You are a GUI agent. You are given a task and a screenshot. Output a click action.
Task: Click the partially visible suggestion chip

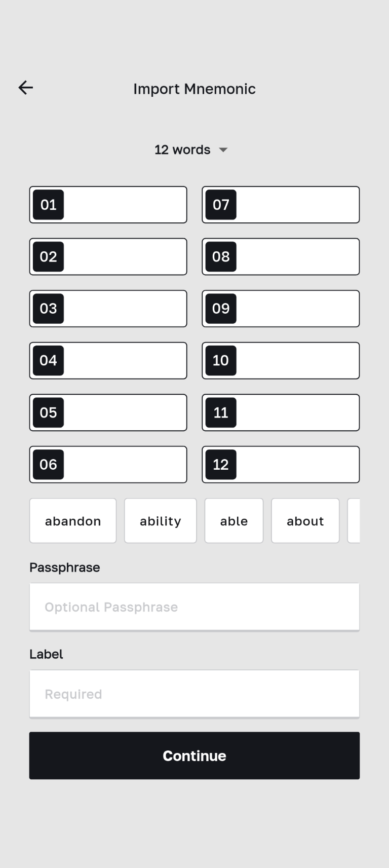pyautogui.click(x=354, y=521)
